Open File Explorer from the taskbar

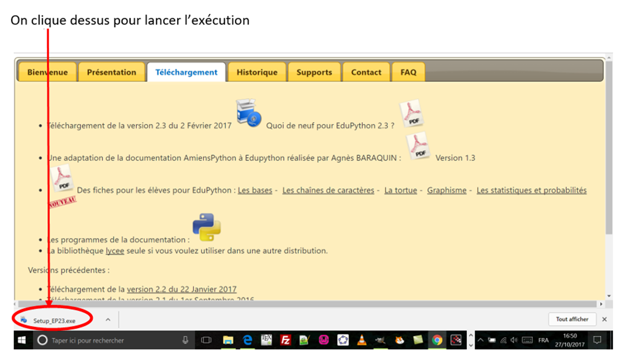(228, 340)
